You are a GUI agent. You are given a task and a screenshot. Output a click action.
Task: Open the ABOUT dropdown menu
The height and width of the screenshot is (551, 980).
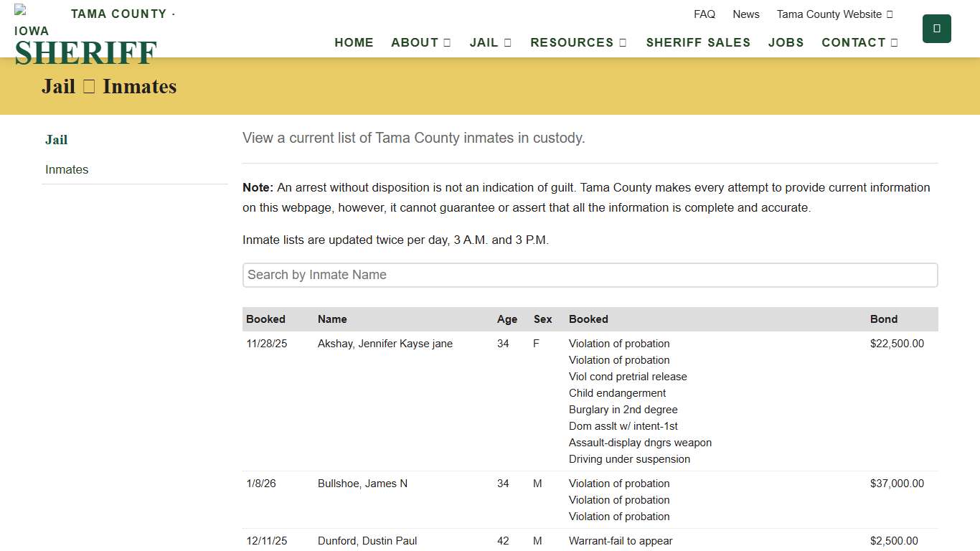click(x=420, y=42)
